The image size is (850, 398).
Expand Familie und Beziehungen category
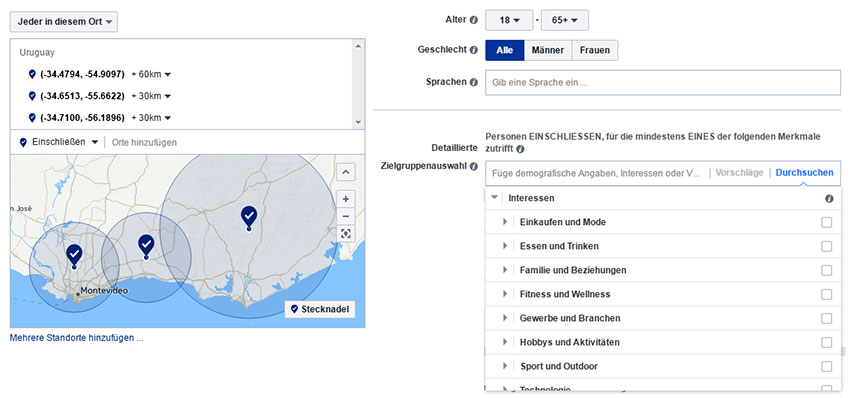tap(505, 269)
